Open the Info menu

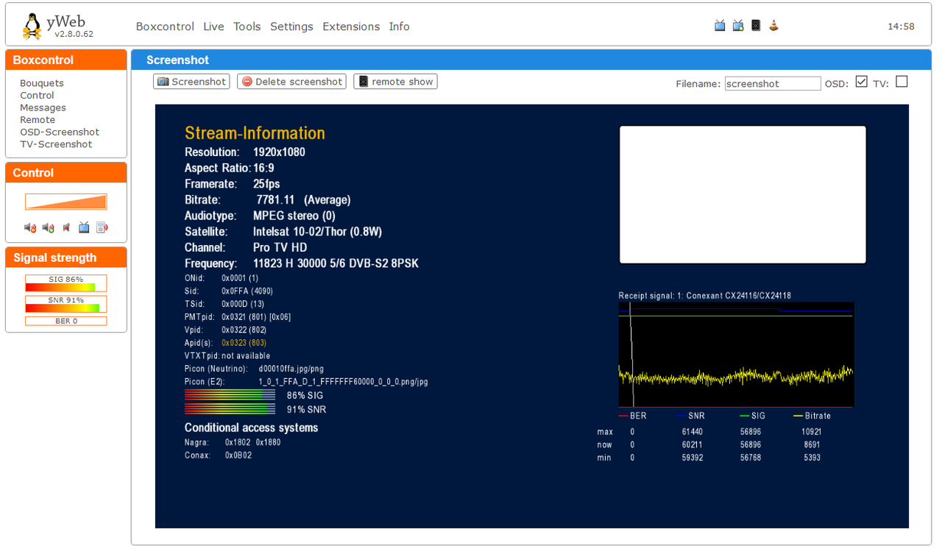pyautogui.click(x=400, y=26)
